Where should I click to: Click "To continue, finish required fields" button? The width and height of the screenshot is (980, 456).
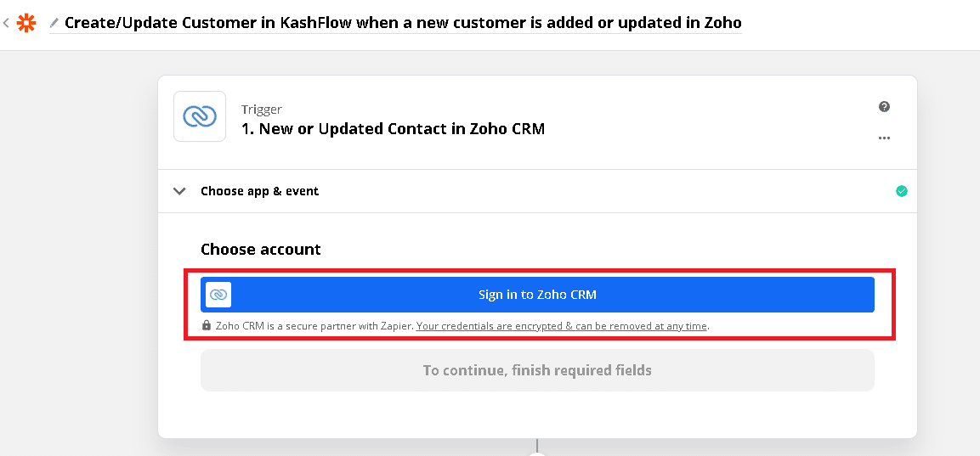tap(537, 370)
